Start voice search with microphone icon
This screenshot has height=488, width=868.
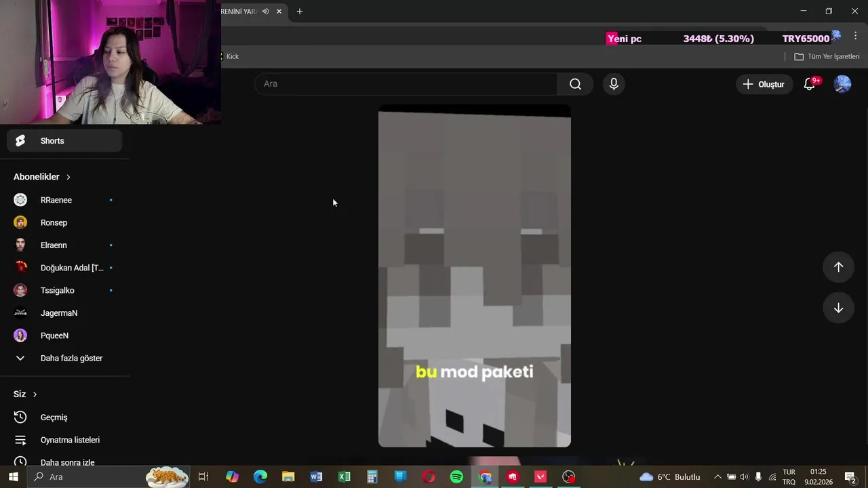coord(614,84)
